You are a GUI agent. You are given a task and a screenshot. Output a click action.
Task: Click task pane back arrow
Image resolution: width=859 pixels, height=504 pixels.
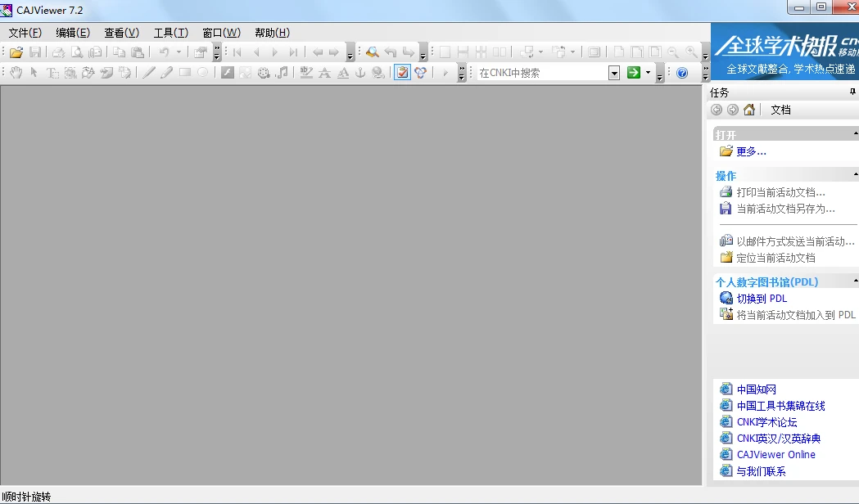716,110
